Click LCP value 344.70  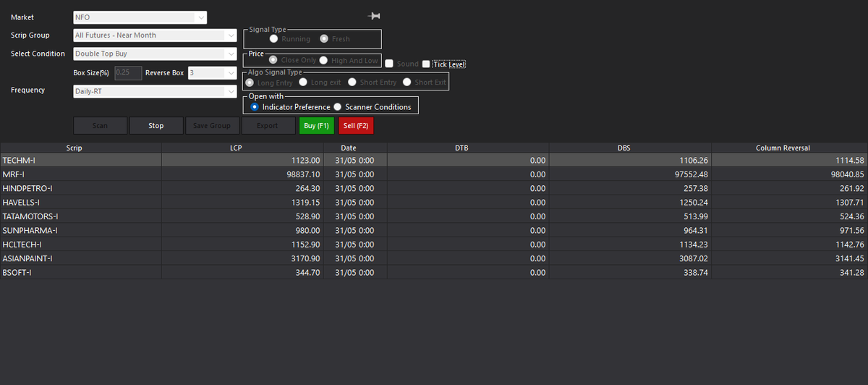click(308, 273)
